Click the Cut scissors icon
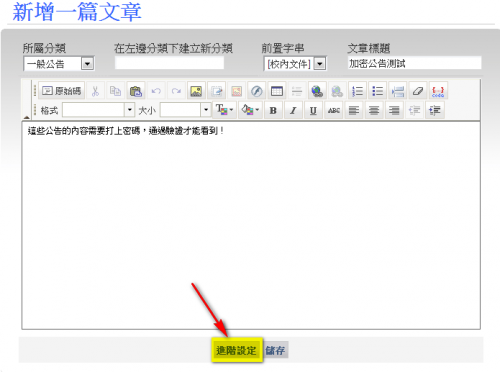Image resolution: width=500 pixels, height=372 pixels. [95, 91]
